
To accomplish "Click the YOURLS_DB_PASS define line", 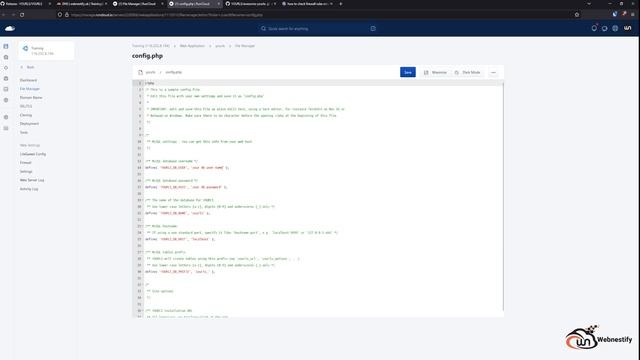I will tap(186, 187).
